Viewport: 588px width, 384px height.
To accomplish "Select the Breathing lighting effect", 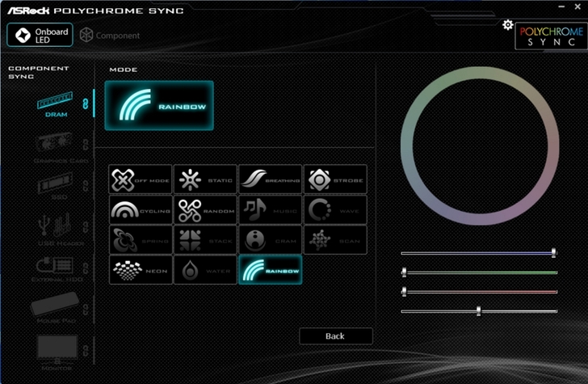I will [270, 179].
